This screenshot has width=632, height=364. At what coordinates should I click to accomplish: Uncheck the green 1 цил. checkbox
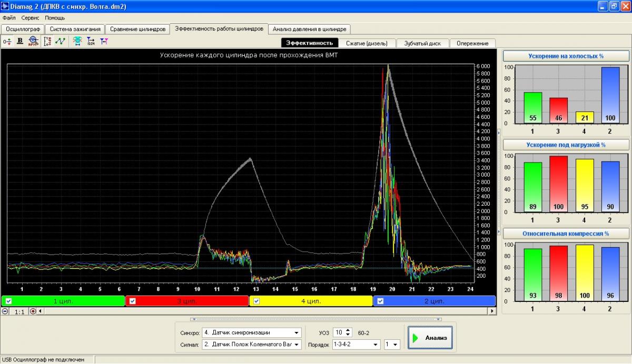coord(8,301)
